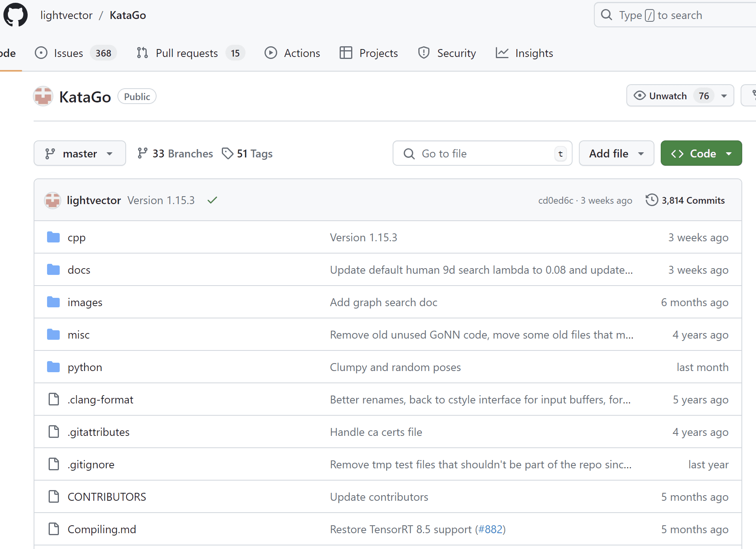
Task: Open commit hash cd0ed6c
Action: pyautogui.click(x=556, y=200)
